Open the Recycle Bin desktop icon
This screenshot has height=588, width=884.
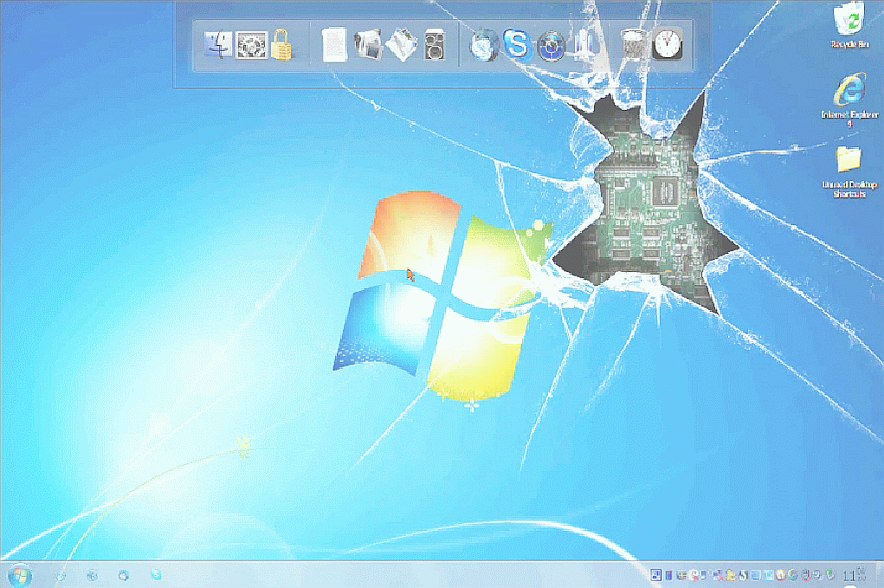(849, 24)
